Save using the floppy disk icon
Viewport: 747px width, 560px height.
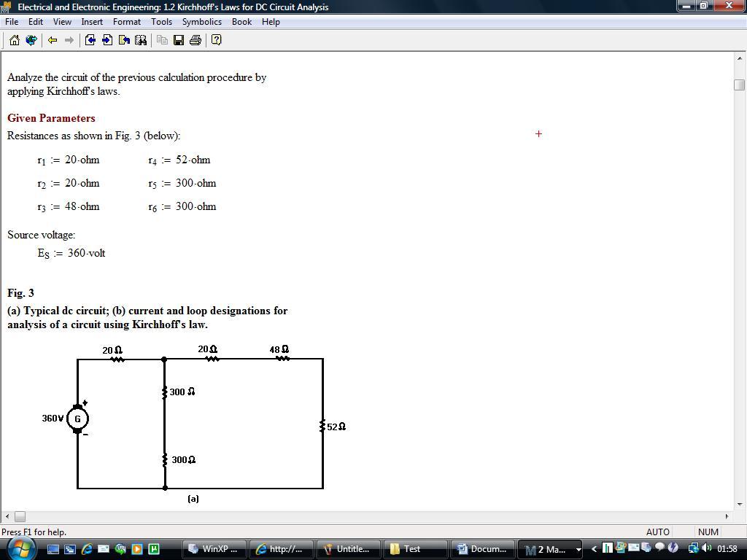(179, 40)
